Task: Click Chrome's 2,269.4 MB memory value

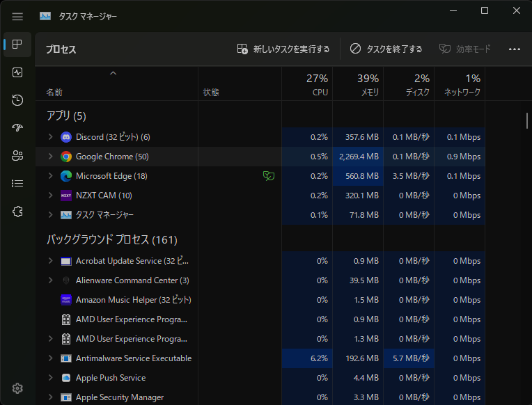Action: click(x=359, y=157)
